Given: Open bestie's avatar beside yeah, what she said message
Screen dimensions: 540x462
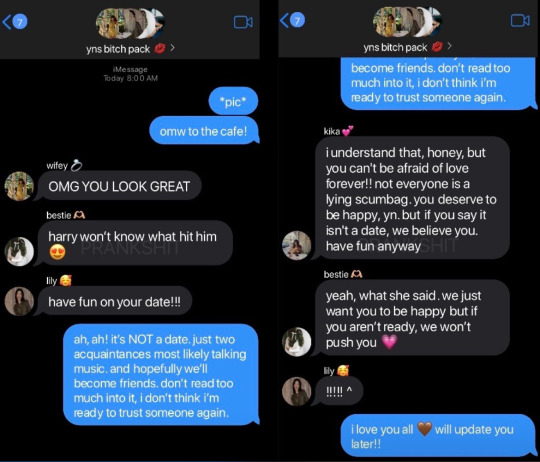Looking at the screenshot, I should [297, 342].
